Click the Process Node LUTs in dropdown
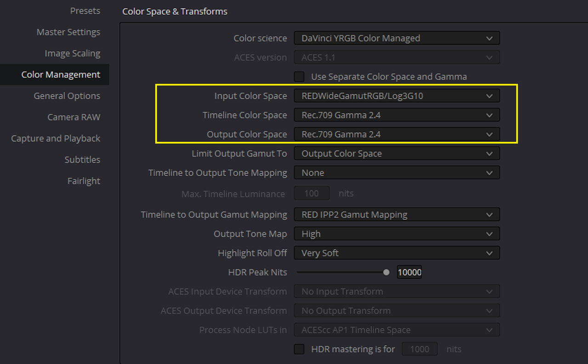588x364 pixels. 397,330
